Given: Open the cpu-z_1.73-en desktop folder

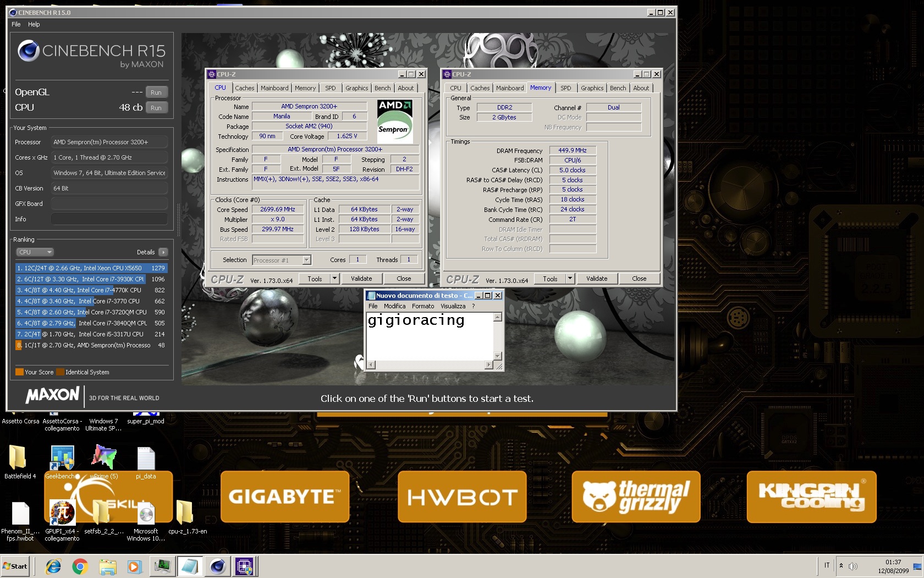Looking at the screenshot, I should pyautogui.click(x=185, y=512).
